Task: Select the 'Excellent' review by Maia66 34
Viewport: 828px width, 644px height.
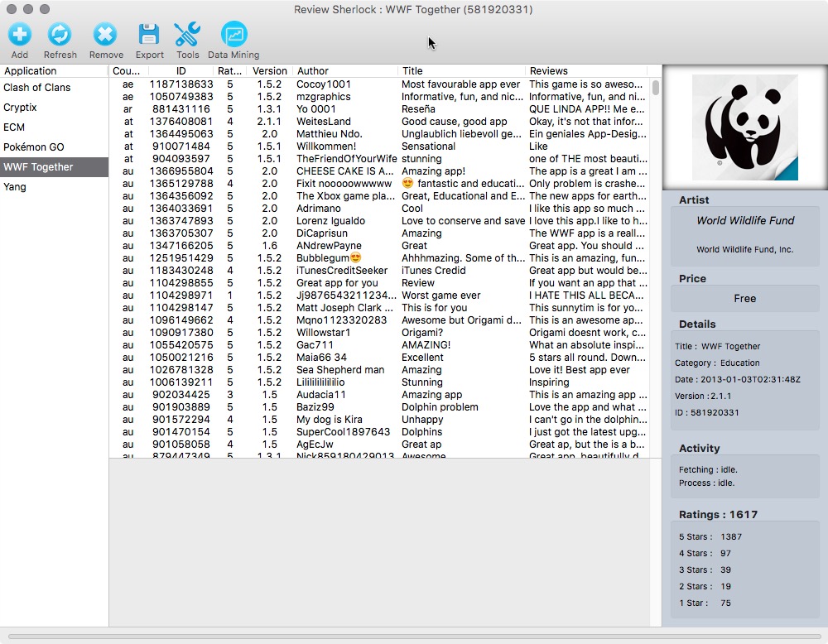Action: 379,358
